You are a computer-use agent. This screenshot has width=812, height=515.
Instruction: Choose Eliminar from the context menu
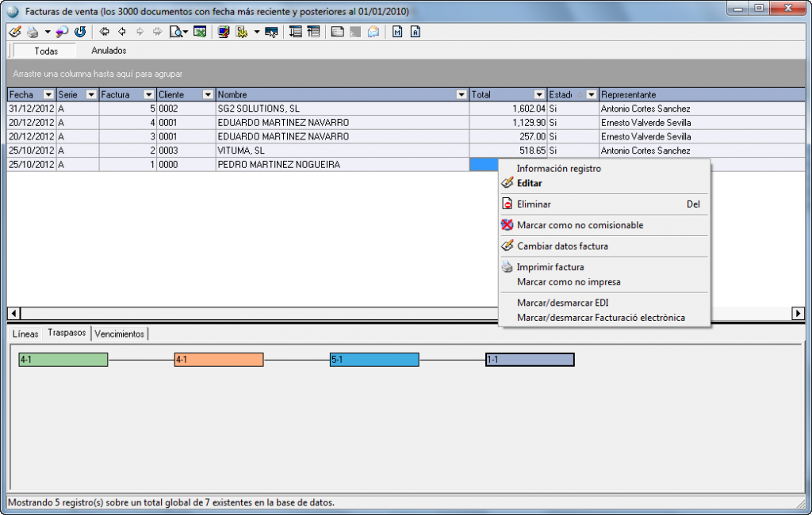pos(534,204)
